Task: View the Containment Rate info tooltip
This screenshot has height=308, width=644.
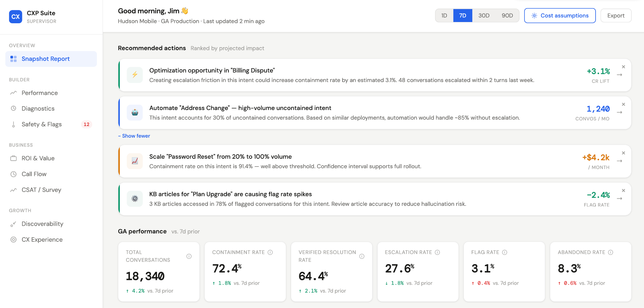Action: pos(270,252)
